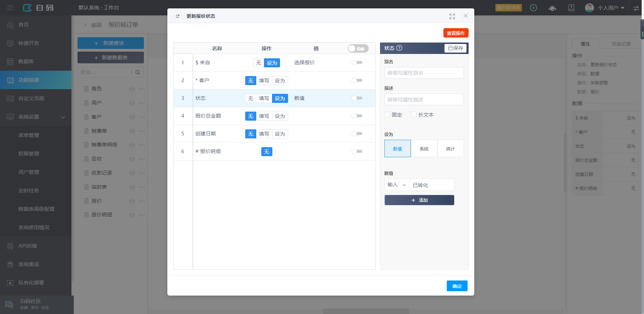Image resolution: width=644 pixels, height=314 pixels.
Task: Click the 描述 input field
Action: pyautogui.click(x=424, y=100)
